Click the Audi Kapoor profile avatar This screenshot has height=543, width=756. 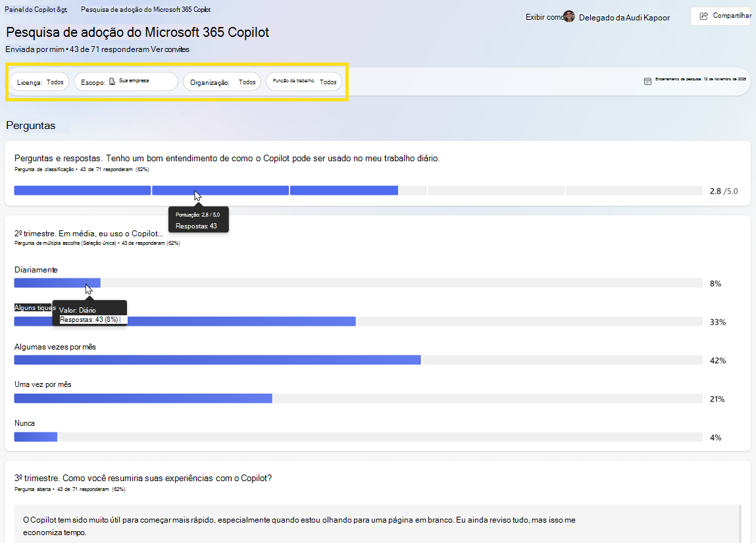[569, 16]
